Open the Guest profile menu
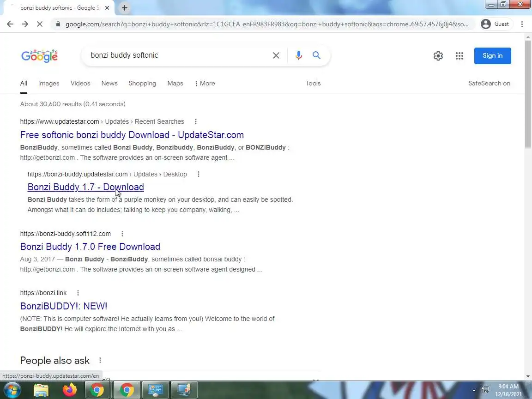 (x=496, y=24)
